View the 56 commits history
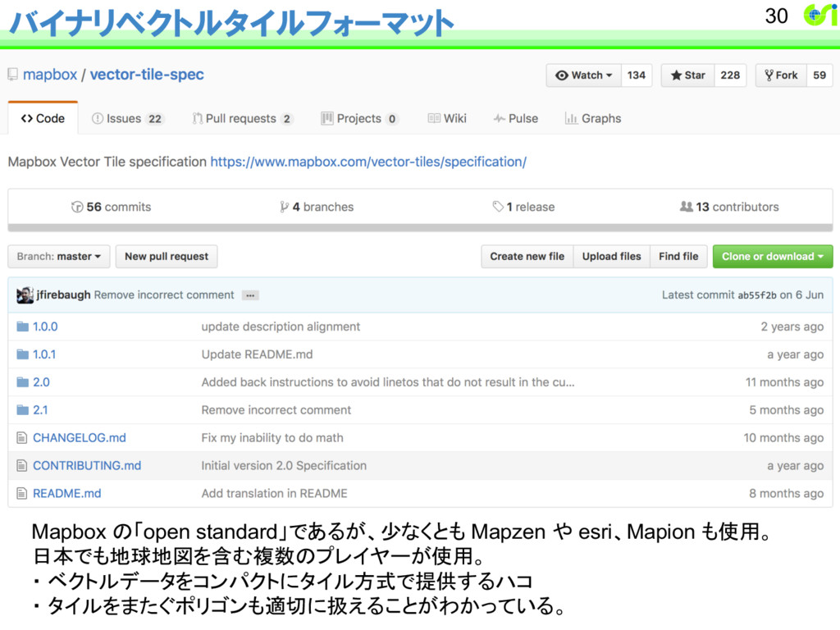Image resolution: width=840 pixels, height=630 pixels. (112, 207)
